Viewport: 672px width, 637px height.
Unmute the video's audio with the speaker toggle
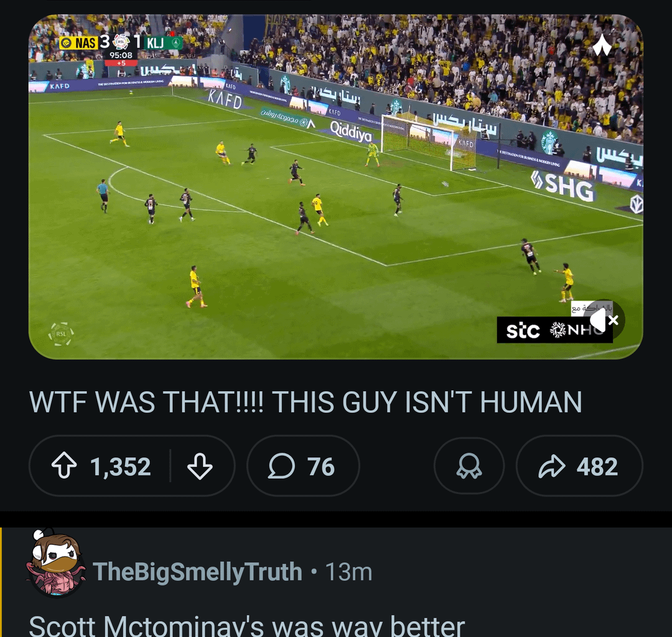pyautogui.click(x=595, y=320)
